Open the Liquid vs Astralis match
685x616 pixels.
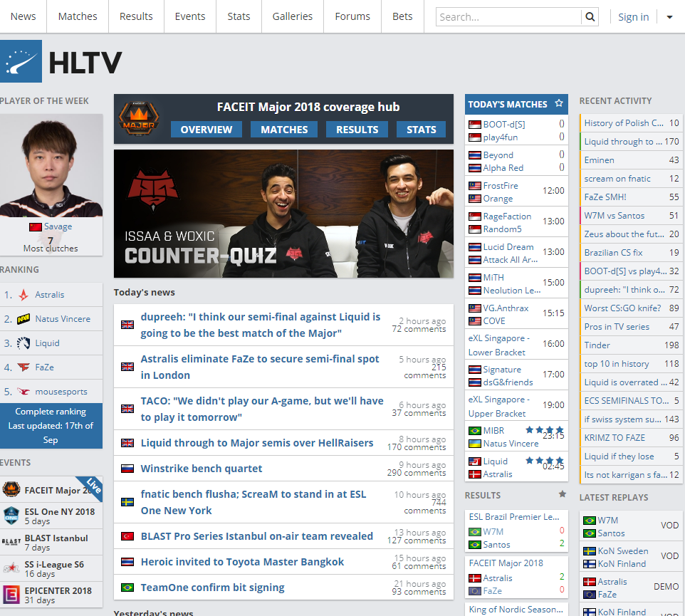516,467
